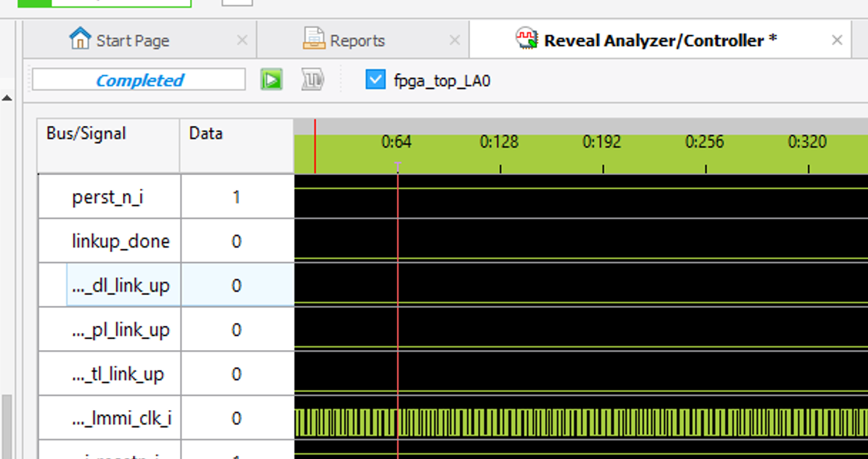Click the 0:192 timeline tick
Viewport: 868px width, 459px height.
point(603,142)
